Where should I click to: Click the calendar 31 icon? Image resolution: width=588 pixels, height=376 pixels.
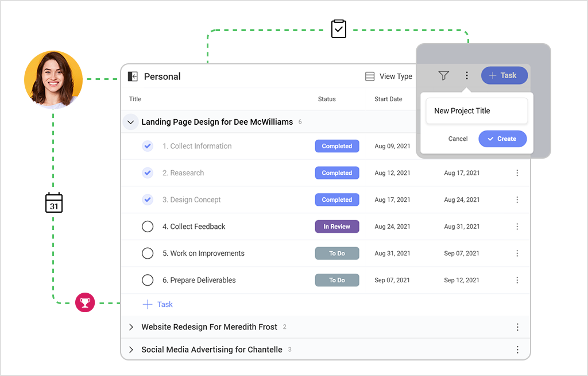tap(54, 203)
